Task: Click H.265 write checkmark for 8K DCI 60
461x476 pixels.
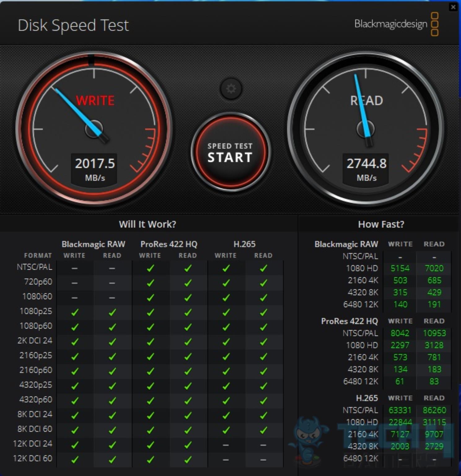Action: tap(226, 430)
